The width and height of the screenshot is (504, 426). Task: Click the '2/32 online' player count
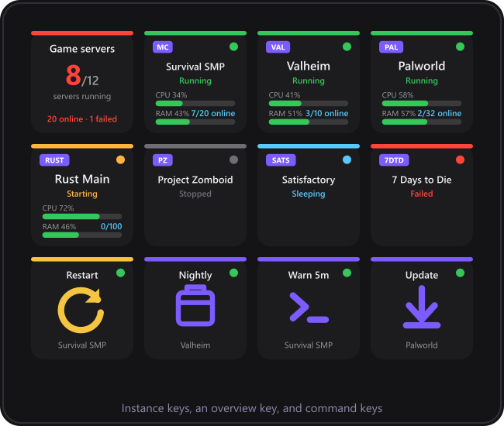pos(440,113)
